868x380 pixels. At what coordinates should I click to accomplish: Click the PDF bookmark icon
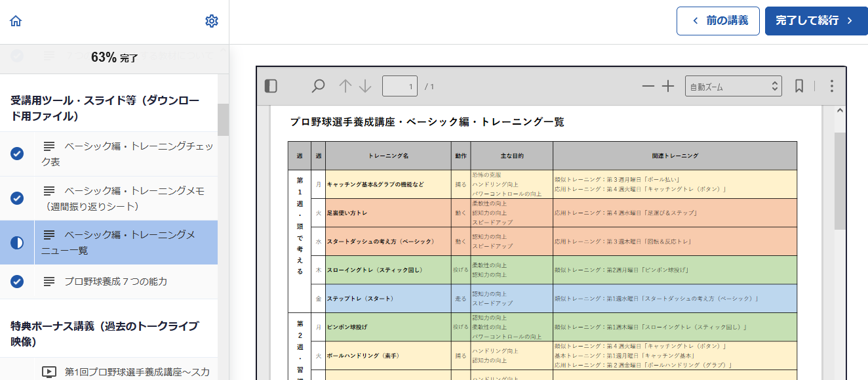click(x=799, y=86)
